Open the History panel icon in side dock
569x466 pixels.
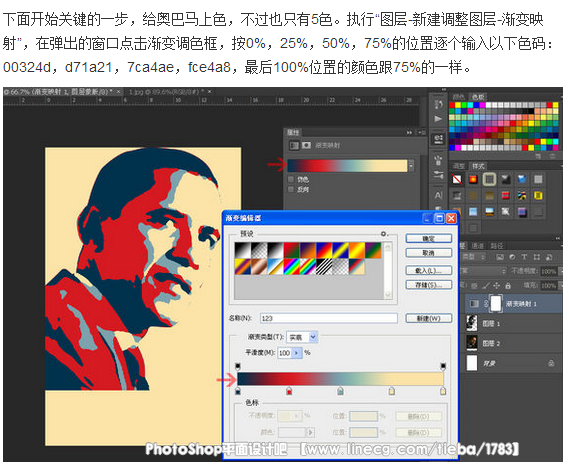pyautogui.click(x=438, y=105)
